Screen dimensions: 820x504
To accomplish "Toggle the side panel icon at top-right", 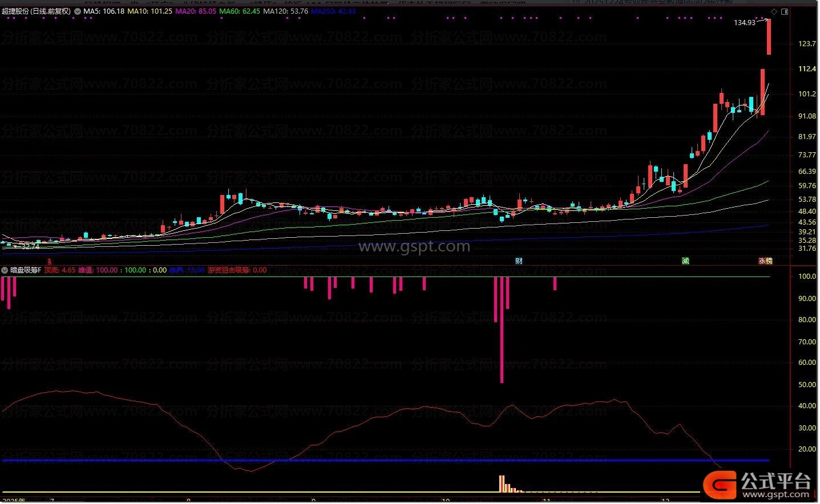I will tap(785, 11).
